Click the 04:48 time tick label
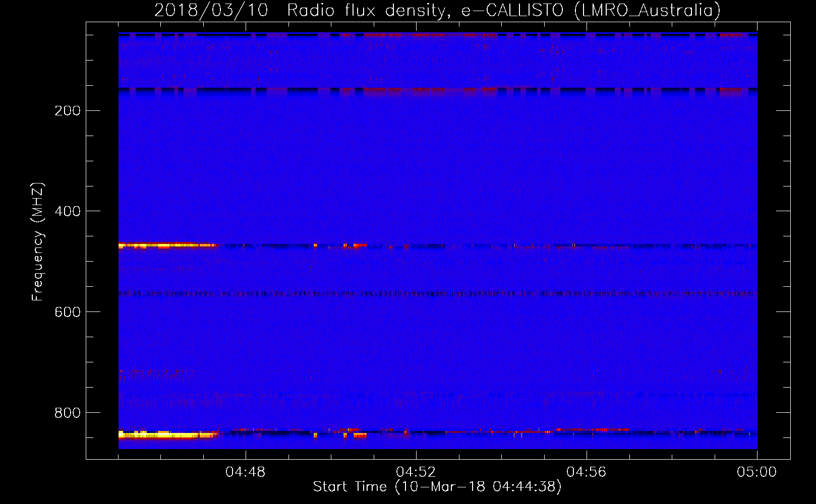This screenshot has height=504, width=816. [x=246, y=472]
